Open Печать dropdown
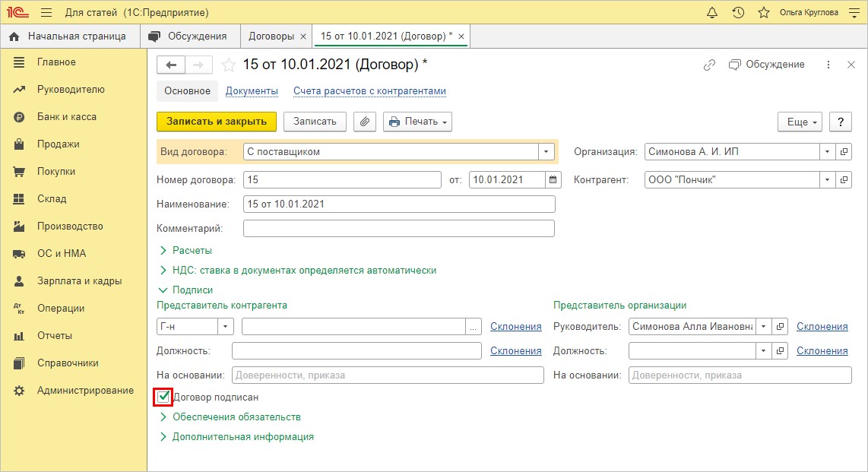The image size is (868, 472). tap(417, 122)
